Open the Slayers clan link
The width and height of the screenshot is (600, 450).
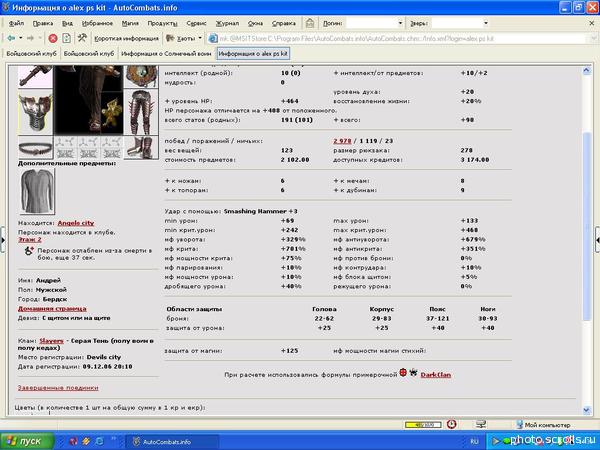click(x=52, y=341)
